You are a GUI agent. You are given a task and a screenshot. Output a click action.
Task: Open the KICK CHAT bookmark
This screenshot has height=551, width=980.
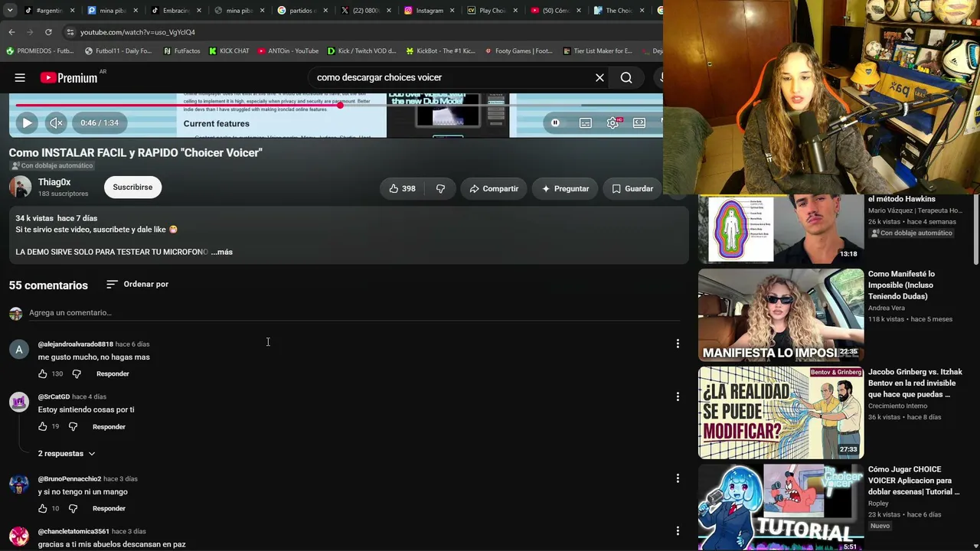pos(229,51)
